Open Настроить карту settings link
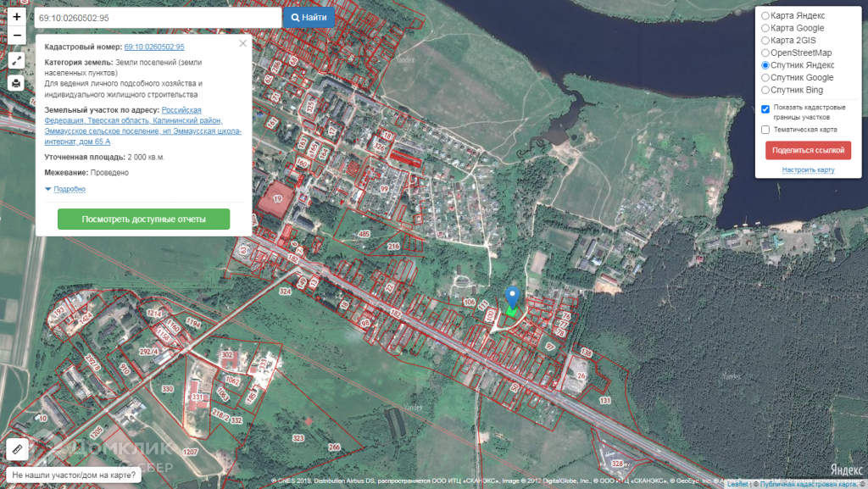The width and height of the screenshot is (868, 489). 808,170
